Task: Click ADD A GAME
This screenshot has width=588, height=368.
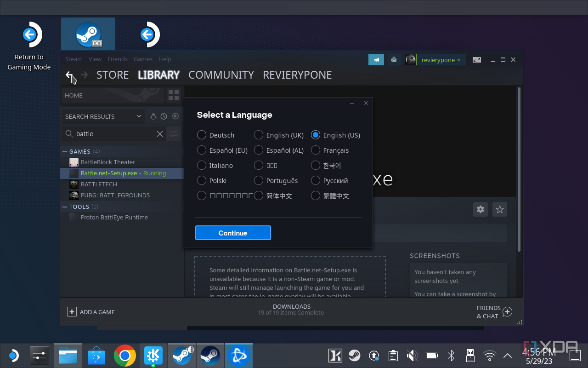Action: pyautogui.click(x=91, y=312)
